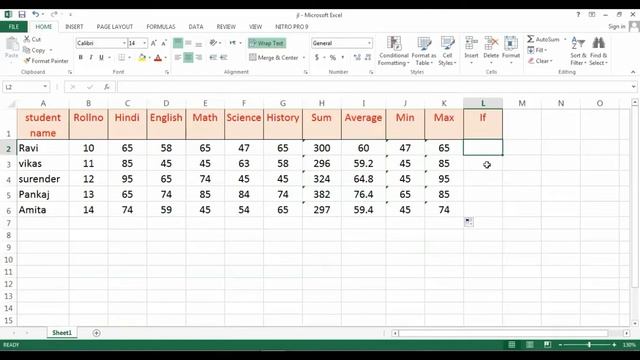Undo the last action
640x360 pixels.
(x=36, y=15)
